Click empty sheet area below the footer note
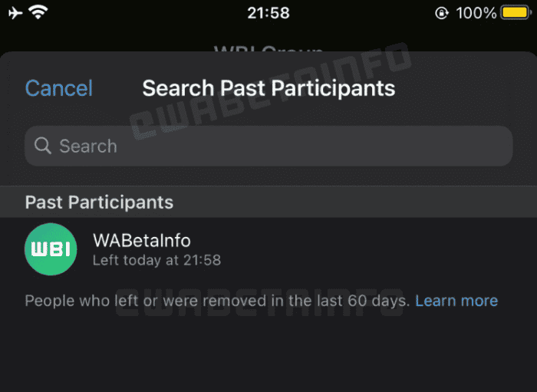This screenshot has width=537, height=392. [268, 353]
